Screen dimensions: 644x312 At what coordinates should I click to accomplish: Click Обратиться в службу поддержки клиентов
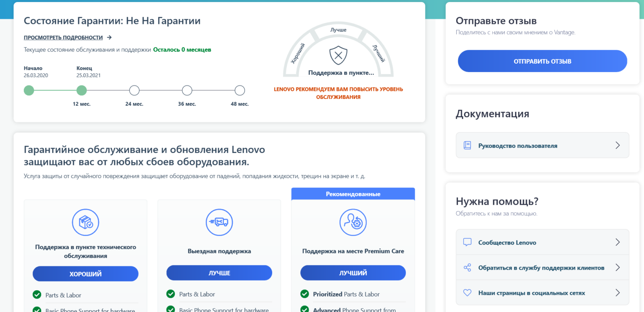543,267
